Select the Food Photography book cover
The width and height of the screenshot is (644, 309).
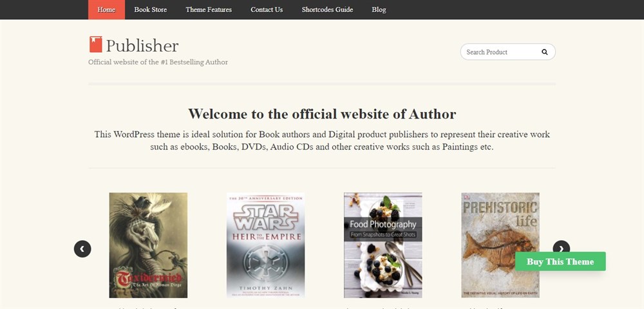click(383, 245)
